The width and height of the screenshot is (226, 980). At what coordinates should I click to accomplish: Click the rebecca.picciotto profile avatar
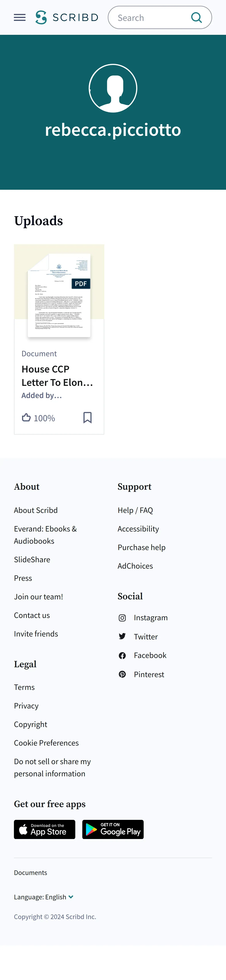[x=113, y=88]
